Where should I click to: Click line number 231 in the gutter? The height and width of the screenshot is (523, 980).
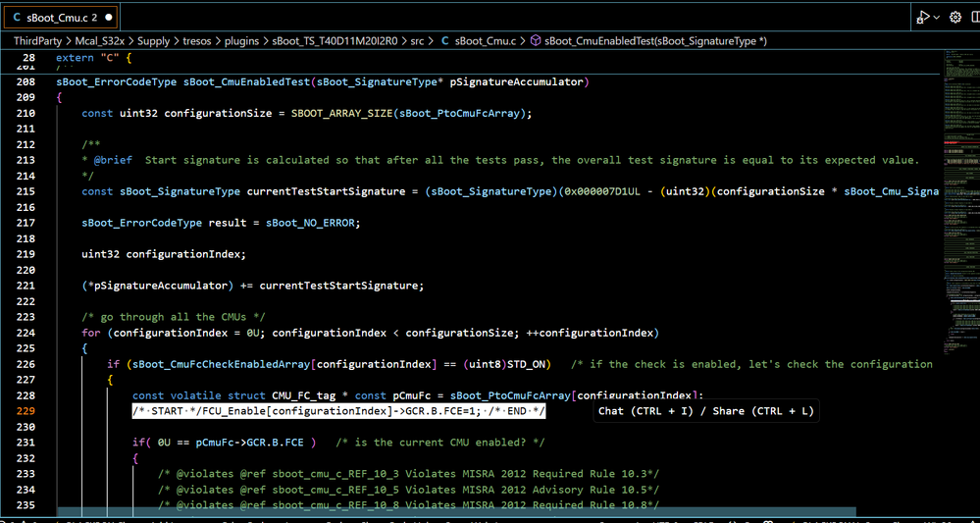click(26, 443)
